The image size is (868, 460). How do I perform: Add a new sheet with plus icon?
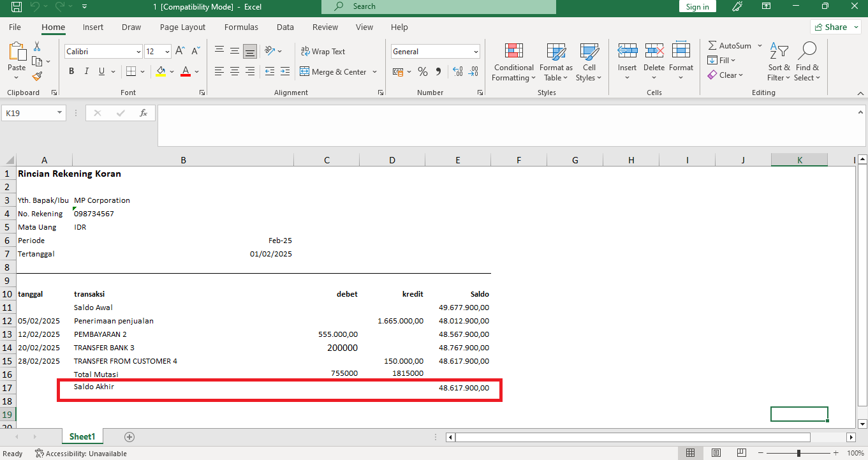click(129, 437)
